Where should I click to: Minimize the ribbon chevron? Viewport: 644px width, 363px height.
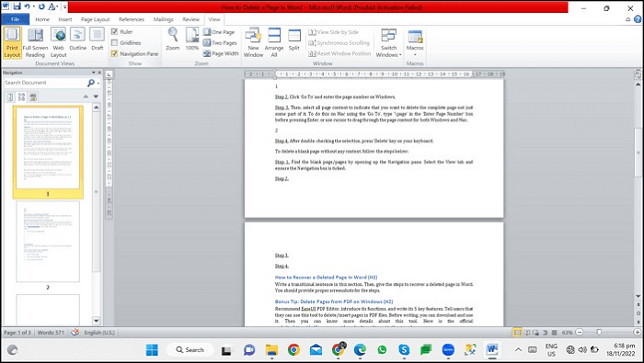[x=628, y=19]
